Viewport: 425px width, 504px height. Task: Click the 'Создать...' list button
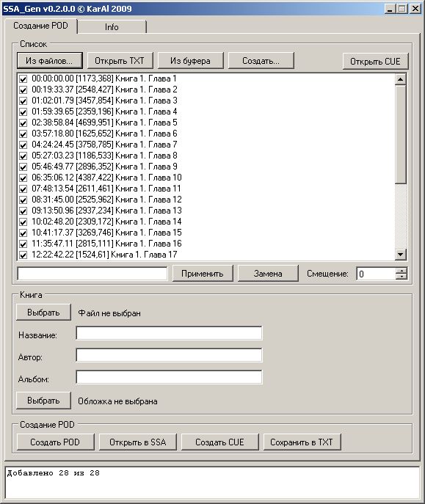261,61
